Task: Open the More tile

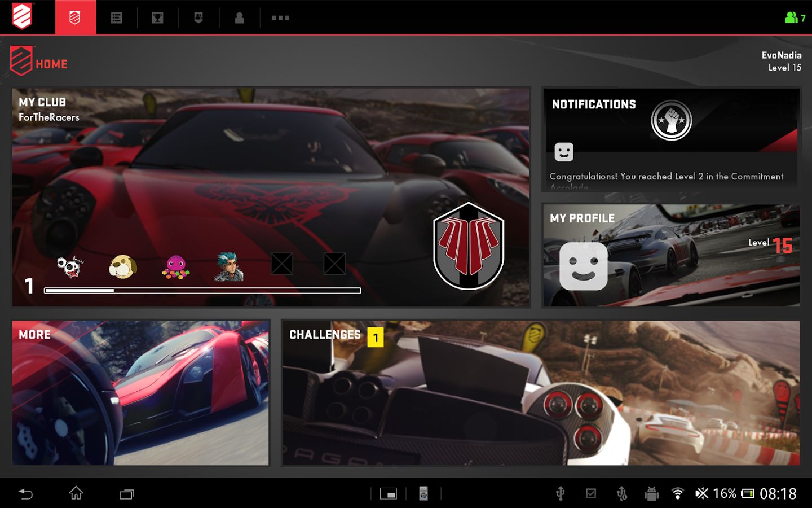Action: tap(140, 393)
